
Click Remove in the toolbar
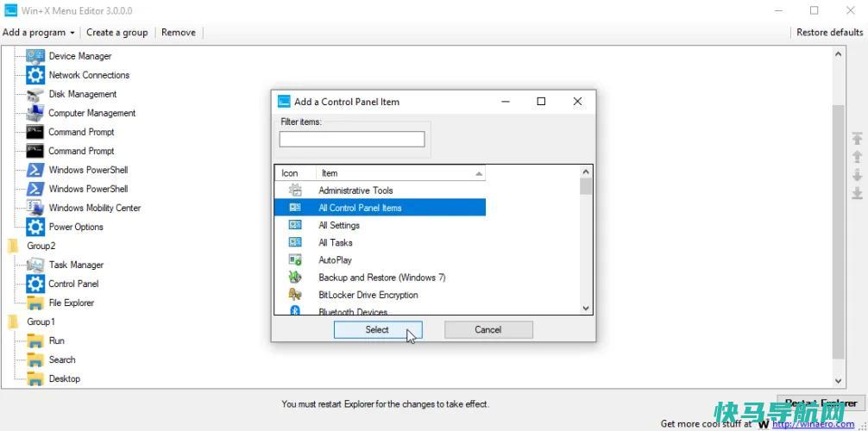point(179,33)
